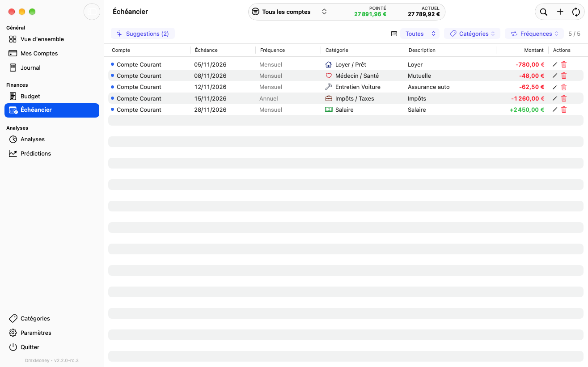Sort by the Fréquence column header
This screenshot has width=588, height=367.
click(x=272, y=50)
